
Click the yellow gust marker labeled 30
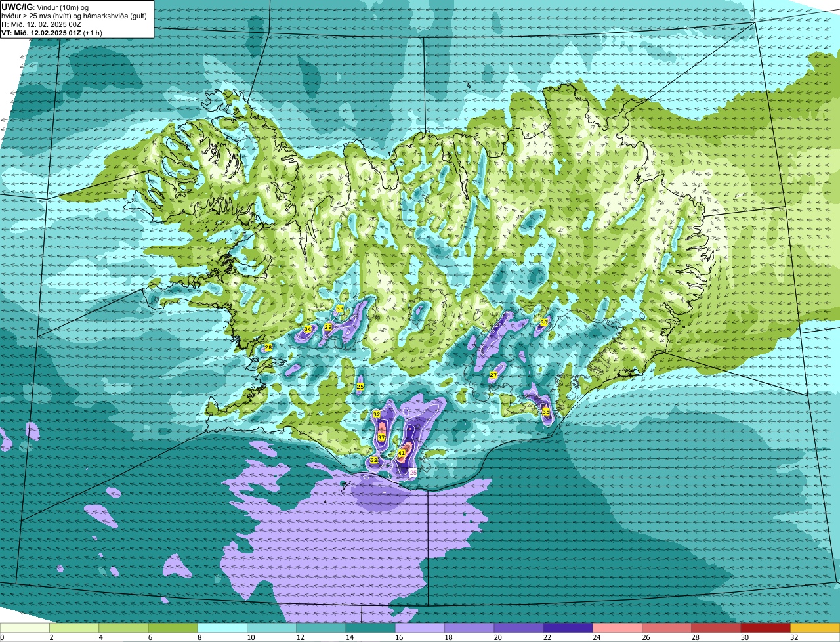click(544, 322)
